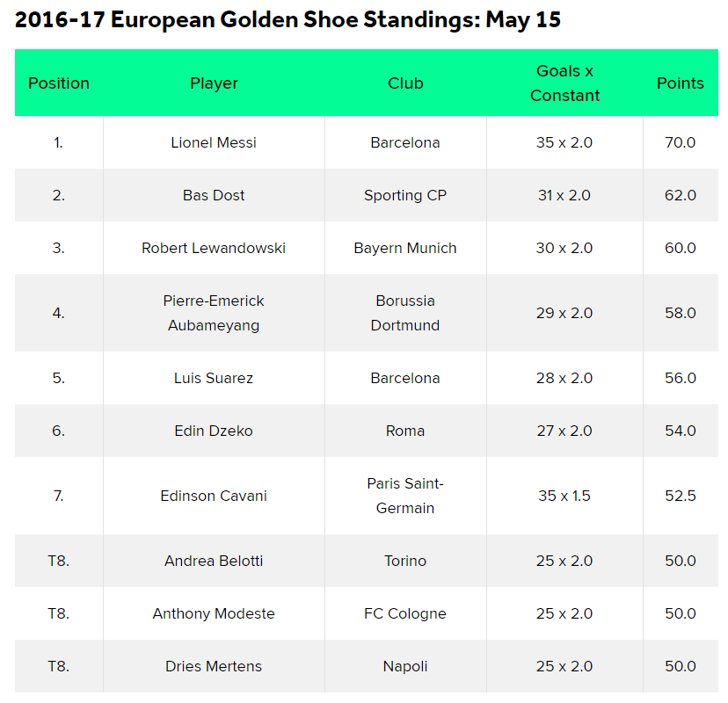Screen dimensions: 728x703
Task: Click the Bas Dost player name
Action: click(x=214, y=195)
